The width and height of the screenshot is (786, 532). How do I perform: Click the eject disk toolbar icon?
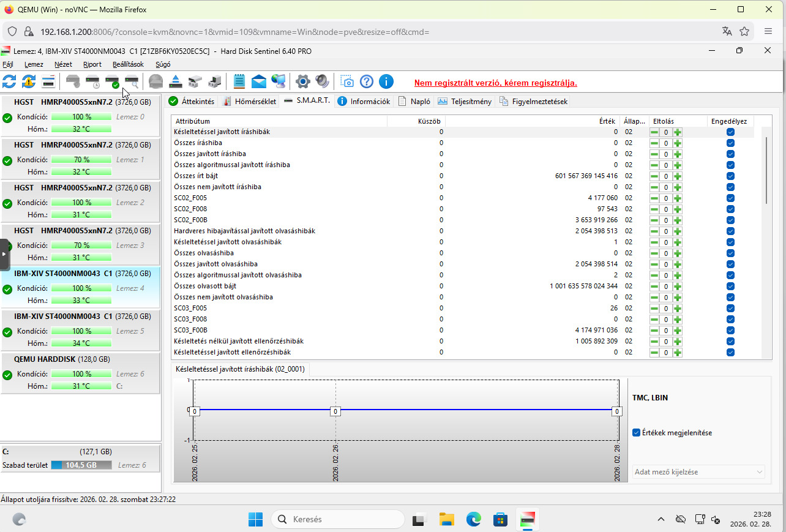point(176,81)
